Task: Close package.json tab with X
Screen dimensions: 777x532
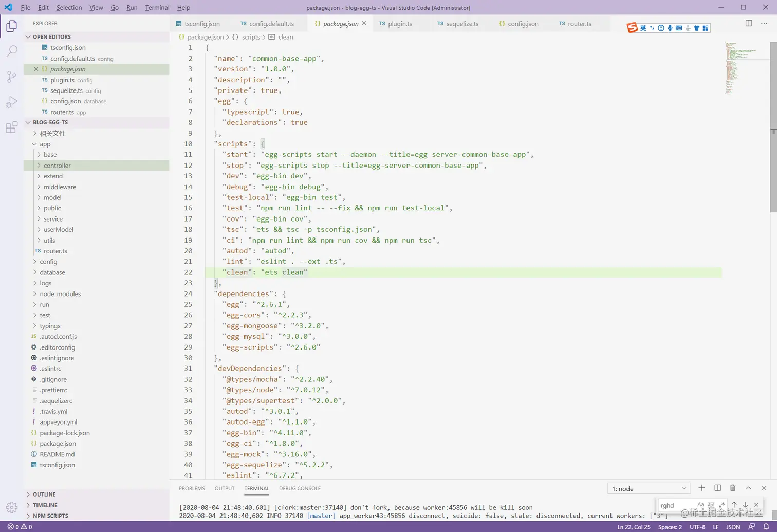Action: [364, 23]
